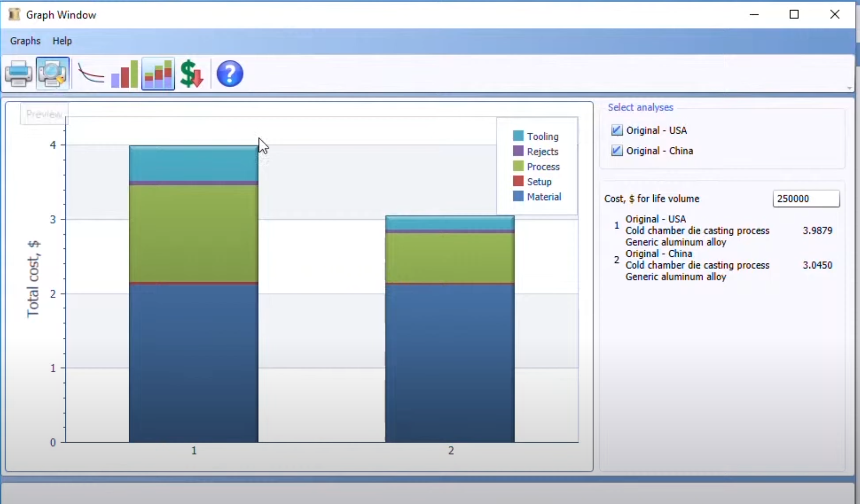Click the Process segment of bar 1
The width and height of the screenshot is (860, 504).
point(194,234)
